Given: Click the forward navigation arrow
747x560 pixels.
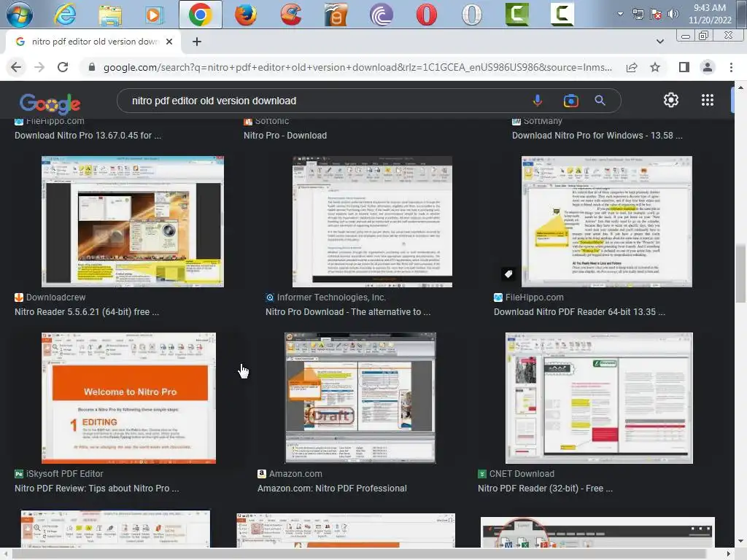Looking at the screenshot, I should pos(39,67).
